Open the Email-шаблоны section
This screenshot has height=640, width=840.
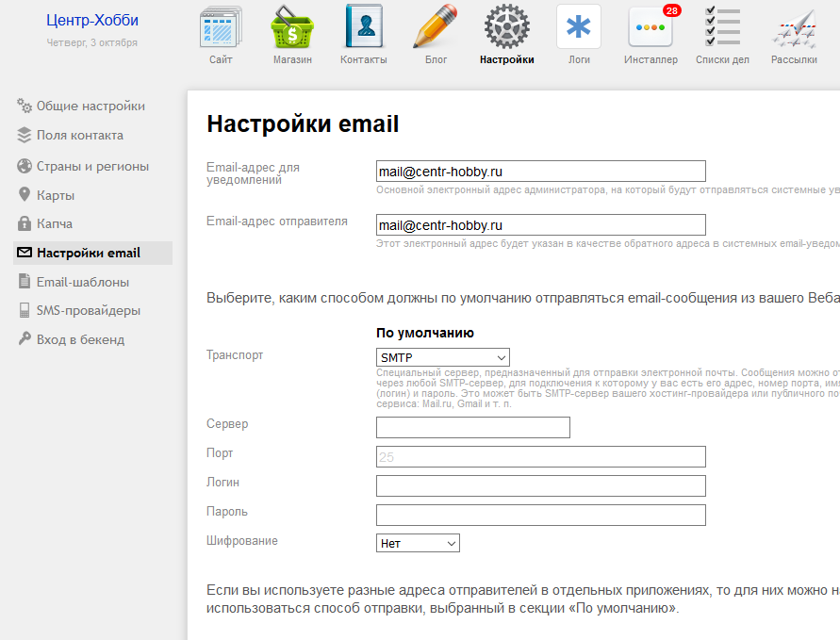83,282
